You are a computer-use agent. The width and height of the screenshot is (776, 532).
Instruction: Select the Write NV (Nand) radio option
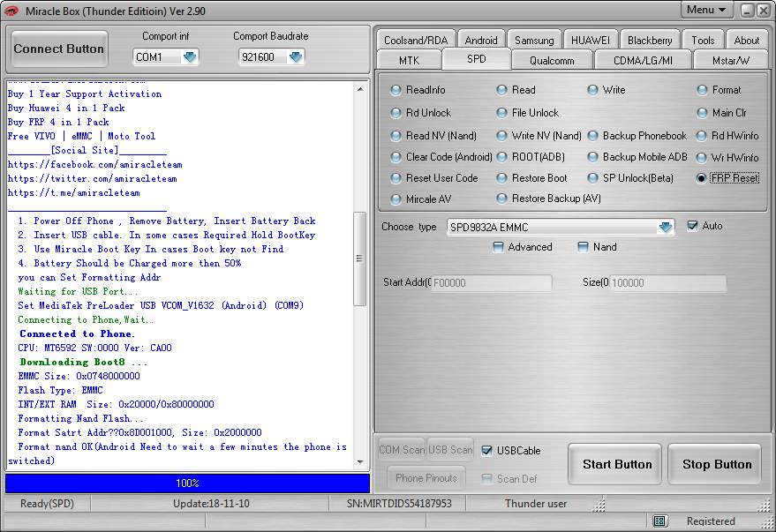pos(539,136)
